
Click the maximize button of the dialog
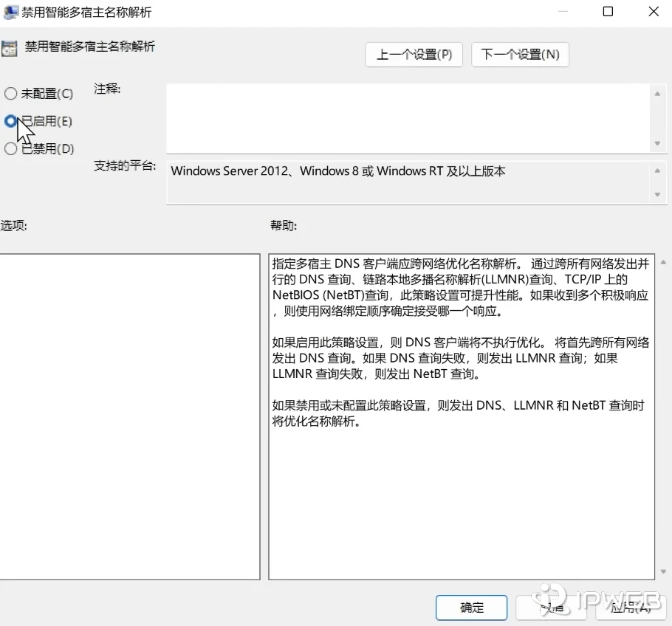[x=608, y=12]
